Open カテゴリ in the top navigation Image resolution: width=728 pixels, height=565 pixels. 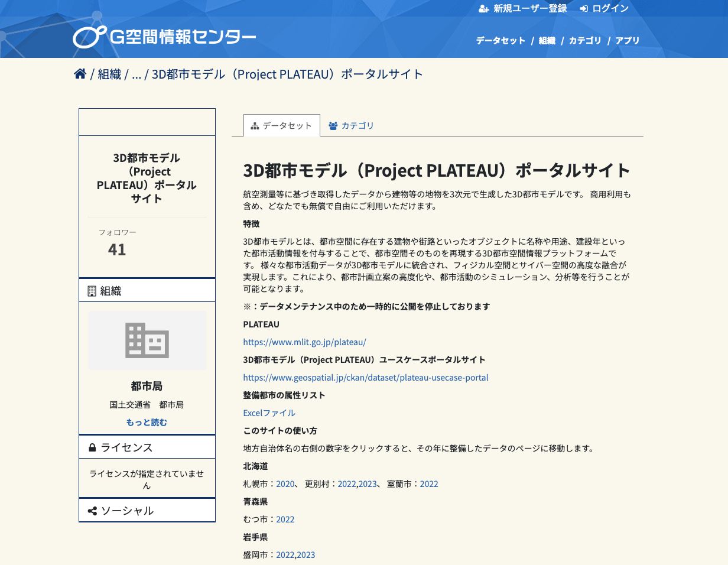pos(585,41)
